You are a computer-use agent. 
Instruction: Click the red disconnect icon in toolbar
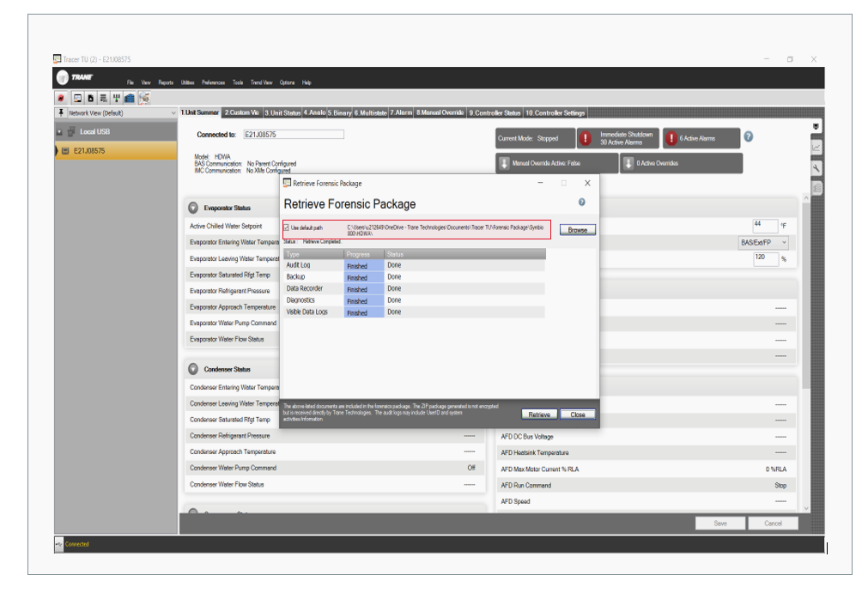pyautogui.click(x=61, y=98)
